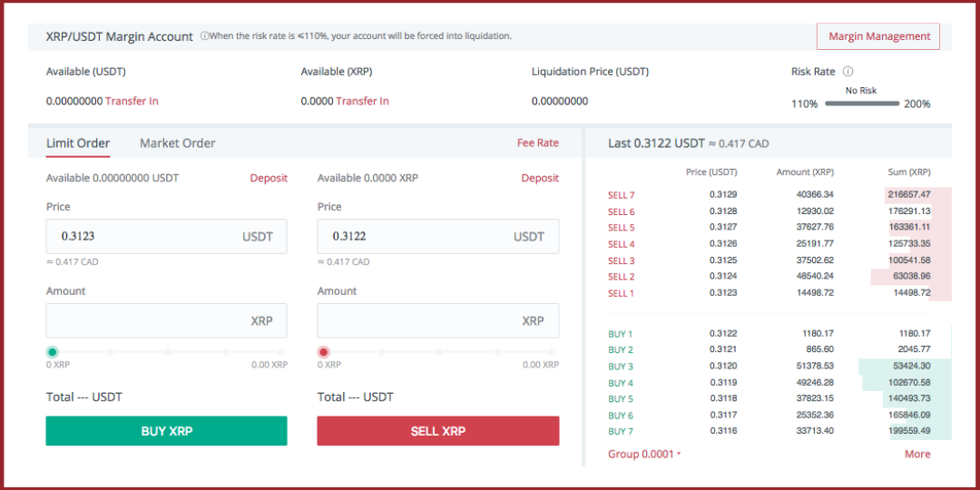The image size is (980, 490).
Task: Click the buy Amount XRP input
Action: (166, 320)
